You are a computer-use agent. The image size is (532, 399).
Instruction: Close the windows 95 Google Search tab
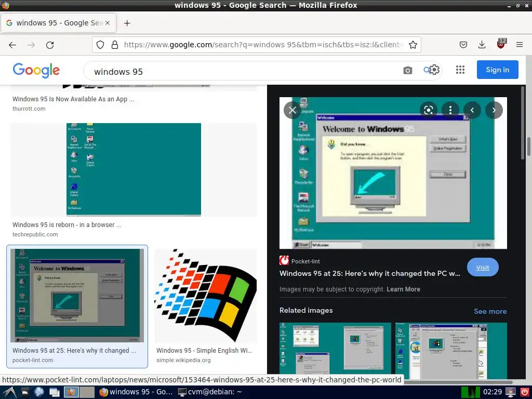108,23
